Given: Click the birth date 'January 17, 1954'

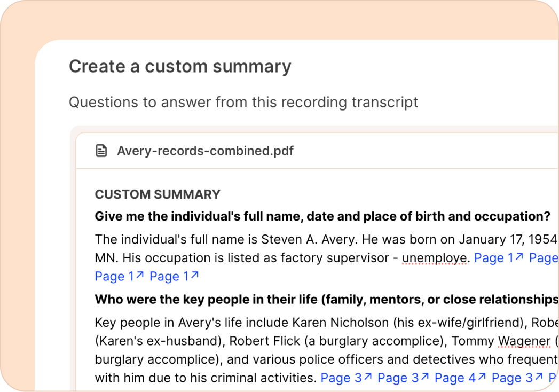Looking at the screenshot, I should point(508,239).
